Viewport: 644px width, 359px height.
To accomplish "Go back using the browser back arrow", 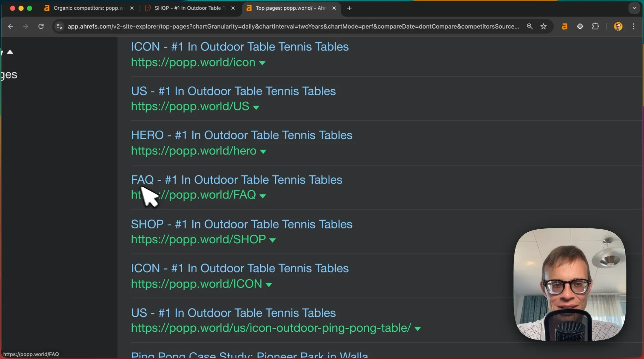I will (10, 26).
